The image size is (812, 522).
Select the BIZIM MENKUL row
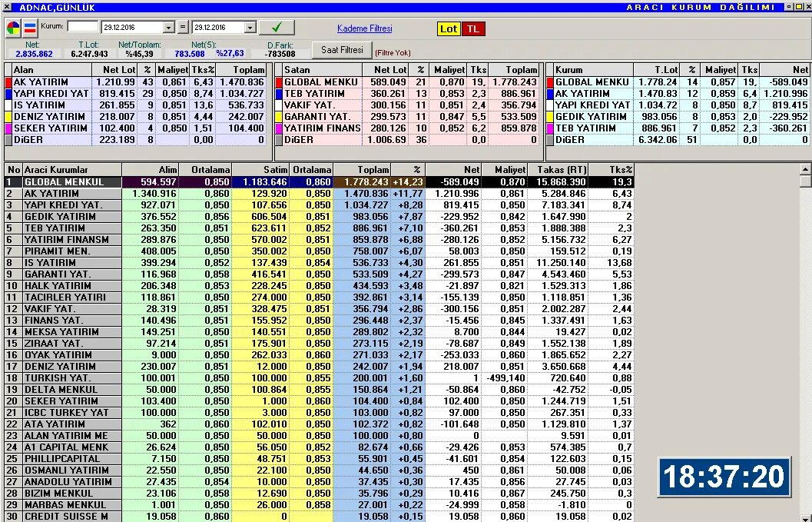coord(320,493)
